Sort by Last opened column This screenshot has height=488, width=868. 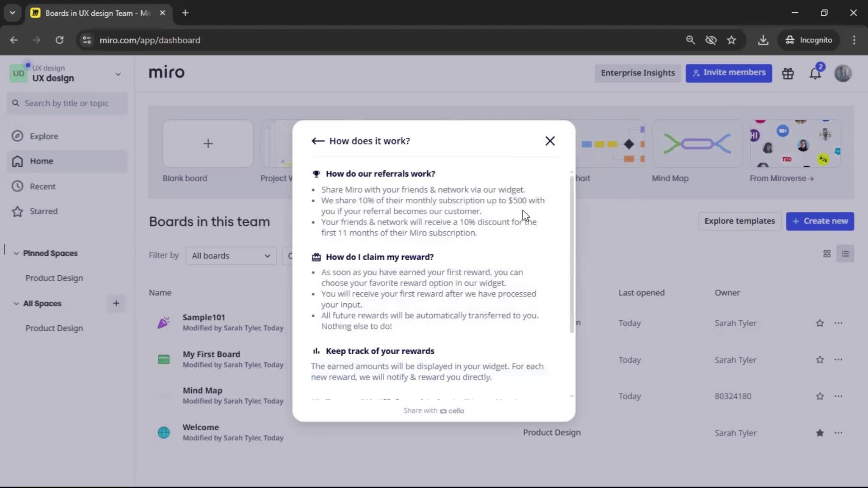(641, 292)
